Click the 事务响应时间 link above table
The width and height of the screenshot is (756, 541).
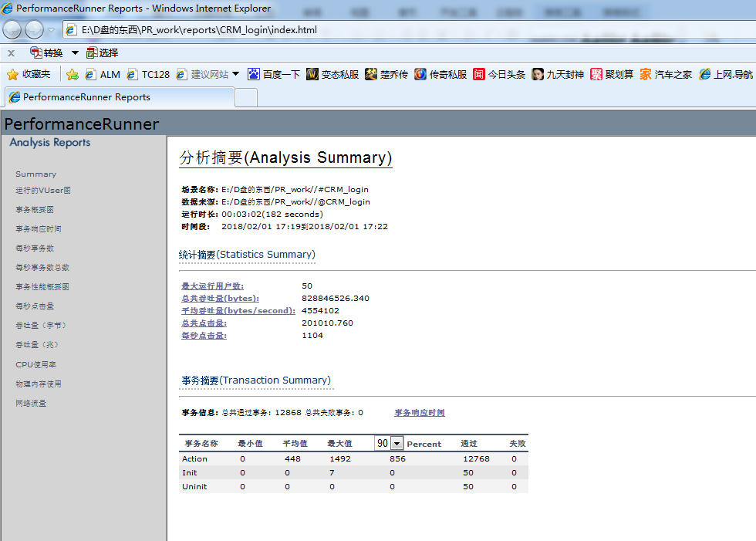coord(419,413)
